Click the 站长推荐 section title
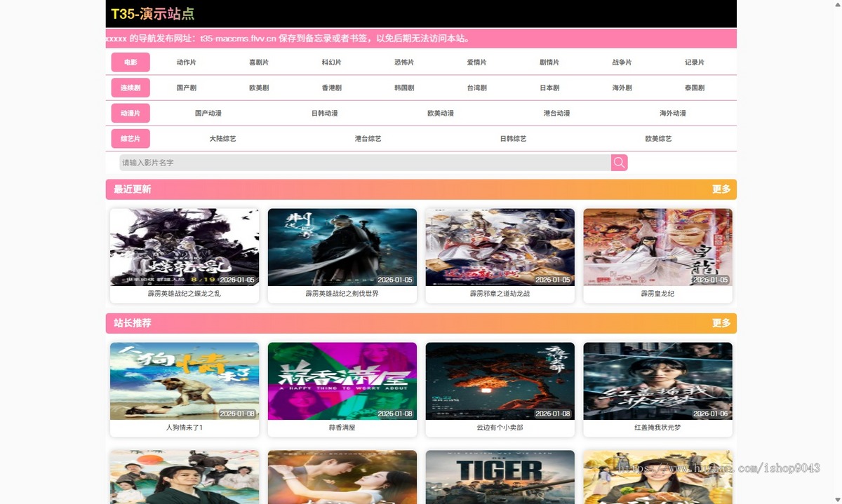The width and height of the screenshot is (842, 504). (133, 323)
